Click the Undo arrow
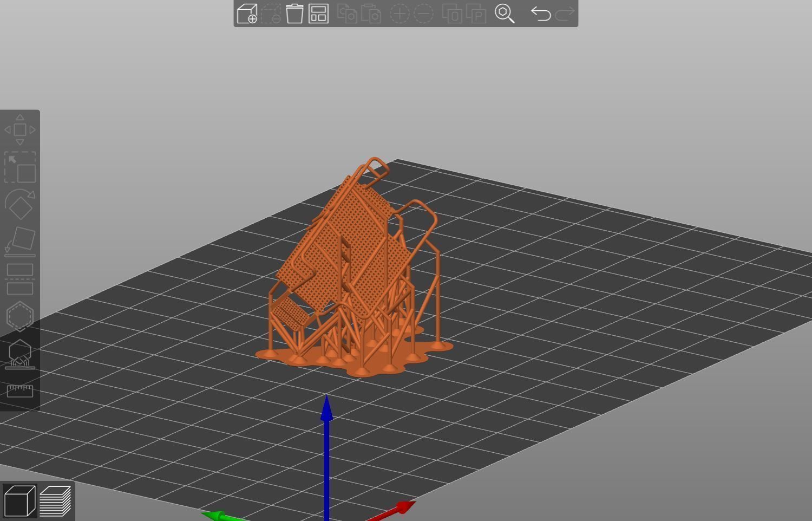The image size is (812, 521). (x=540, y=14)
